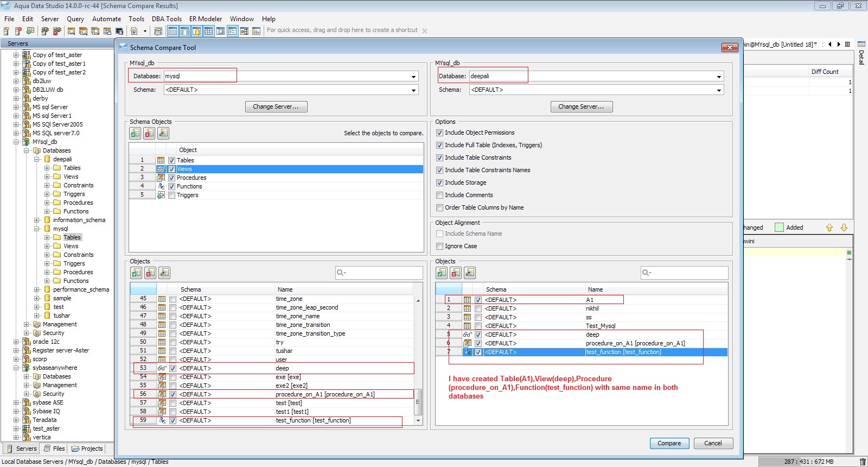
Task: Uncheck all Schema Objects using the red icon
Action: [149, 133]
